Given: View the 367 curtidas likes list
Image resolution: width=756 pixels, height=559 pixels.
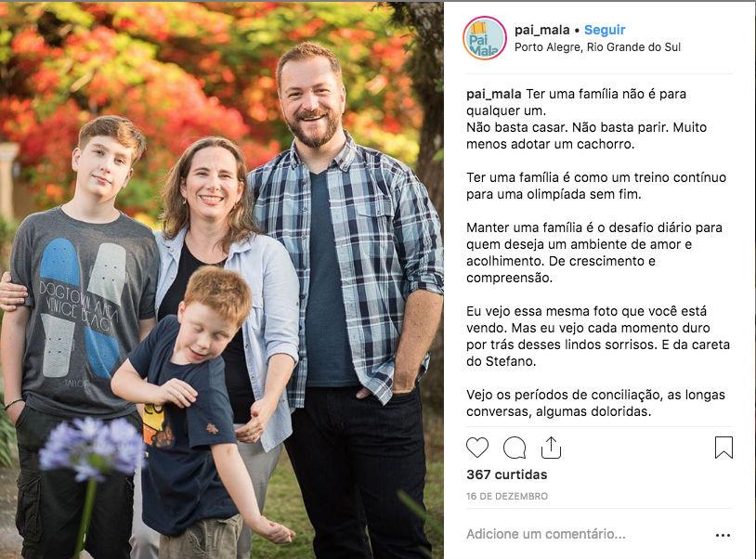Looking at the screenshot, I should pyautogui.click(x=507, y=474).
